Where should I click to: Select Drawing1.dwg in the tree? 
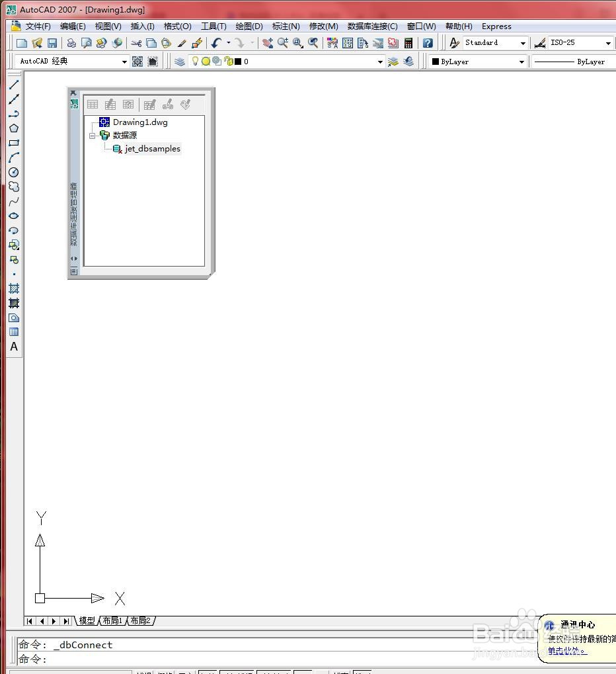click(140, 122)
